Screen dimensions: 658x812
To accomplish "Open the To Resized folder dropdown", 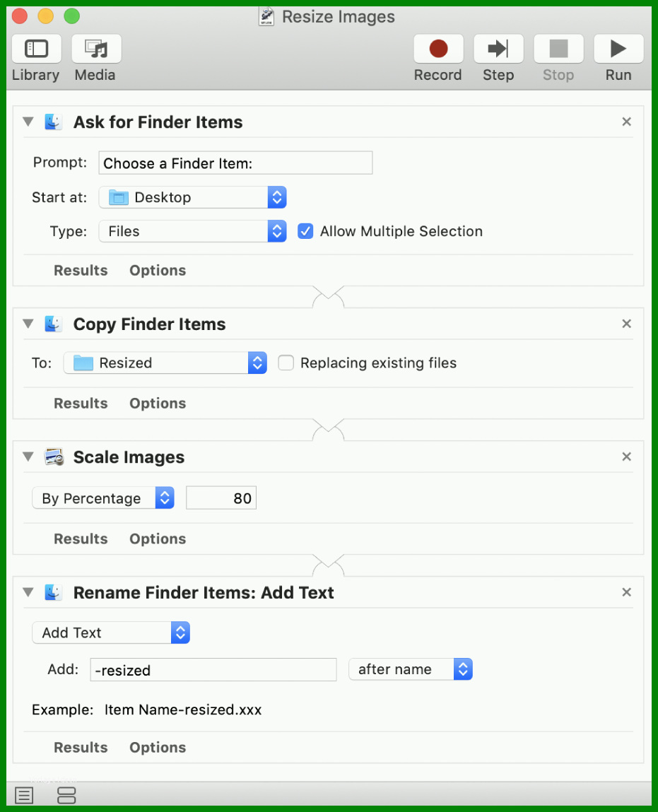I will click(165, 363).
